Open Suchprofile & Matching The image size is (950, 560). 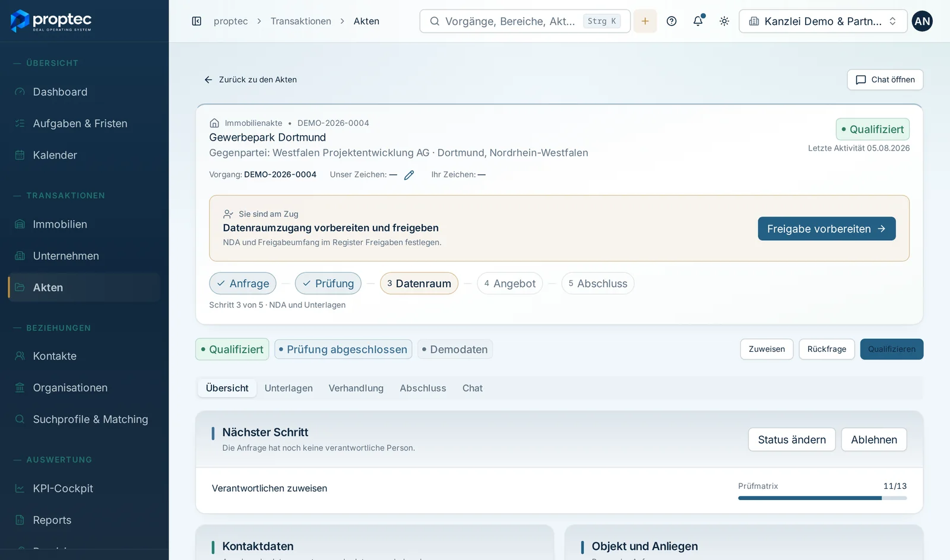tap(84, 419)
